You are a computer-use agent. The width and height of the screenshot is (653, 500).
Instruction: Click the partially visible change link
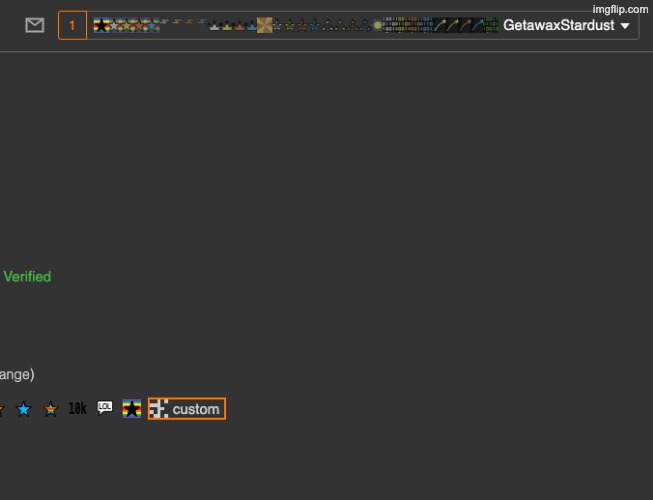click(16, 374)
